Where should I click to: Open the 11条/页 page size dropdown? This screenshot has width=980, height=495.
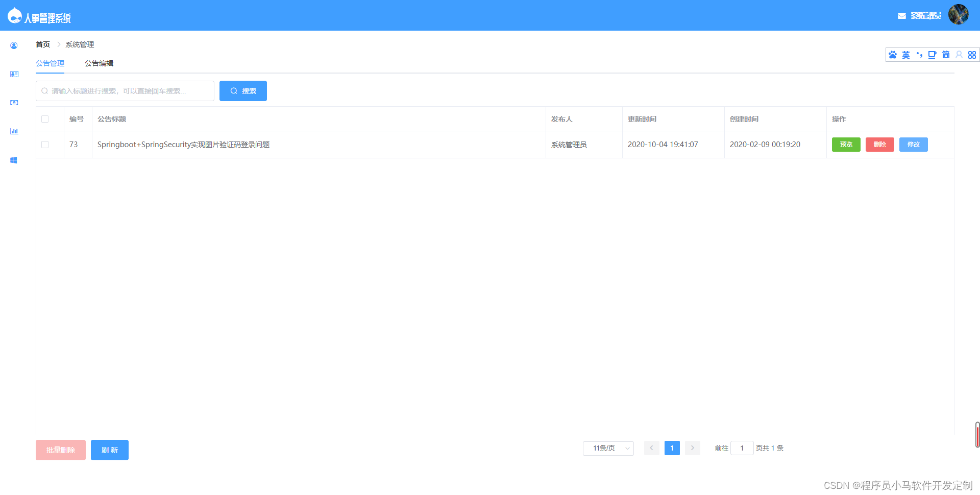point(608,448)
